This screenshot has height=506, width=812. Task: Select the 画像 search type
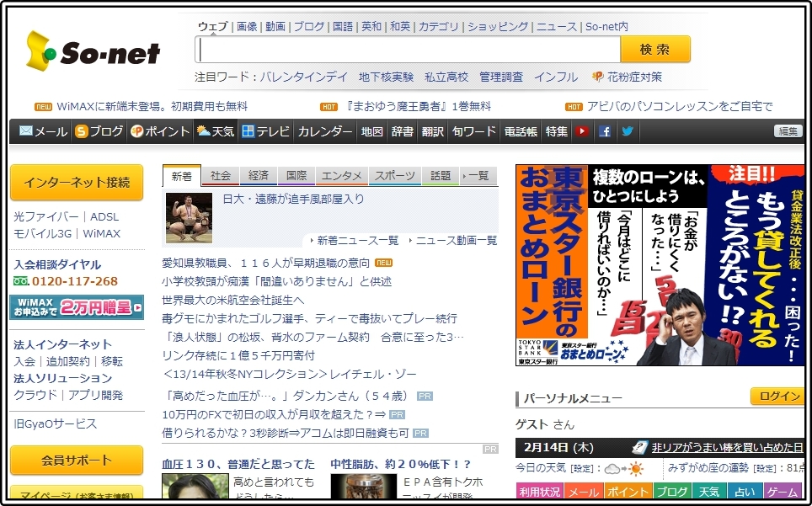pyautogui.click(x=247, y=26)
